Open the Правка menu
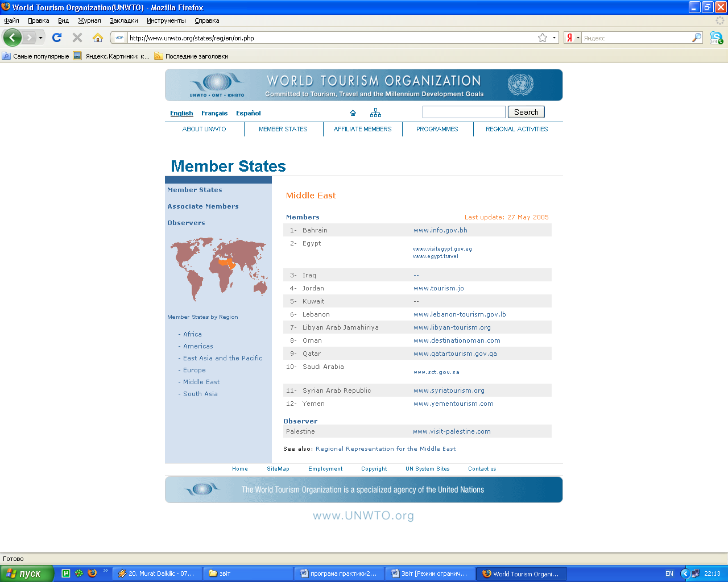The image size is (728, 582). pos(38,20)
